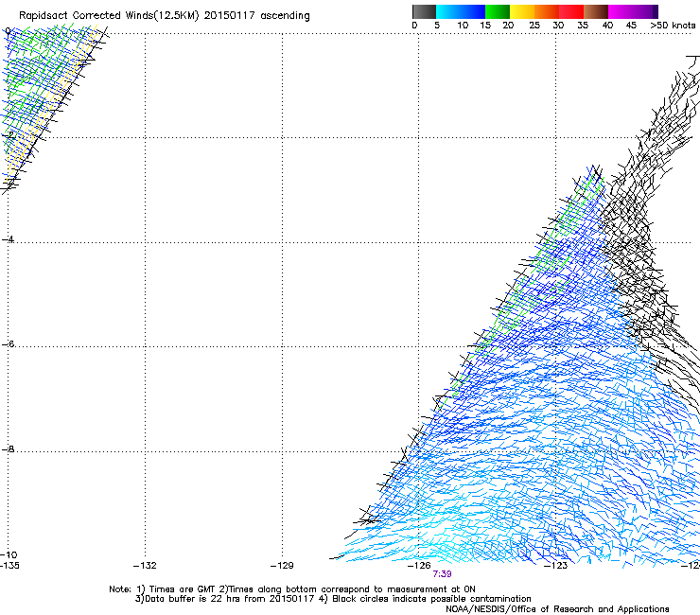Screen dimensions: 700x615
Task: Click the '7:39' swath time label
Action: pos(442,574)
